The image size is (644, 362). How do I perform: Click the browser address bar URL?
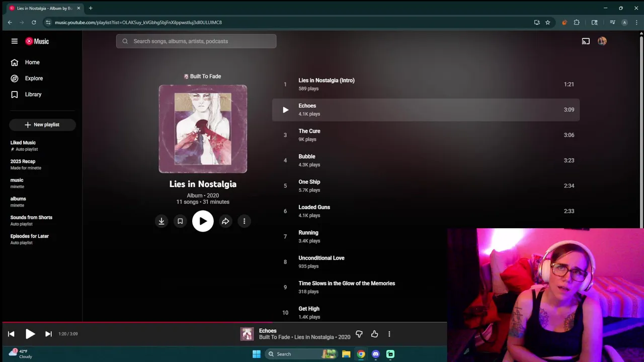(x=138, y=22)
